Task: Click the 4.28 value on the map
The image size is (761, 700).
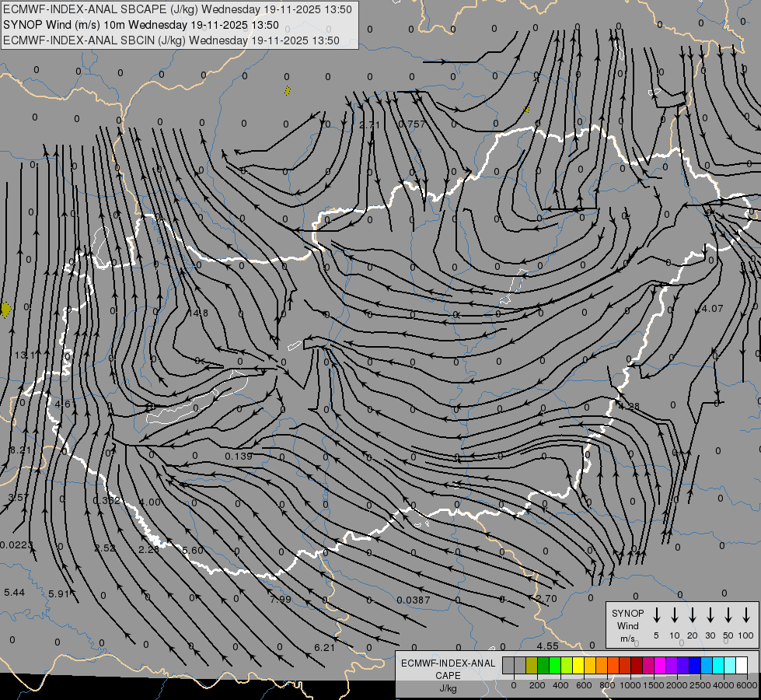Action: pos(629,406)
